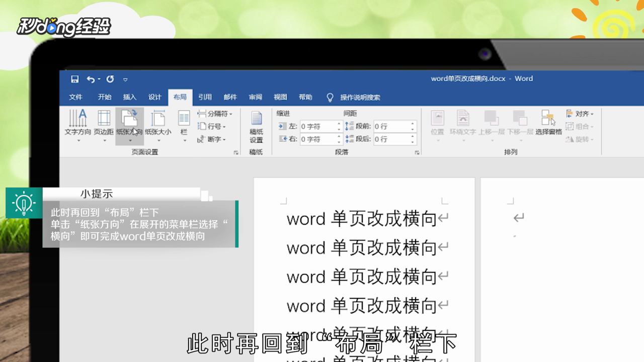644x362 pixels.
Task: Click the first line 'word 单页改成横向'
Action: click(362, 219)
